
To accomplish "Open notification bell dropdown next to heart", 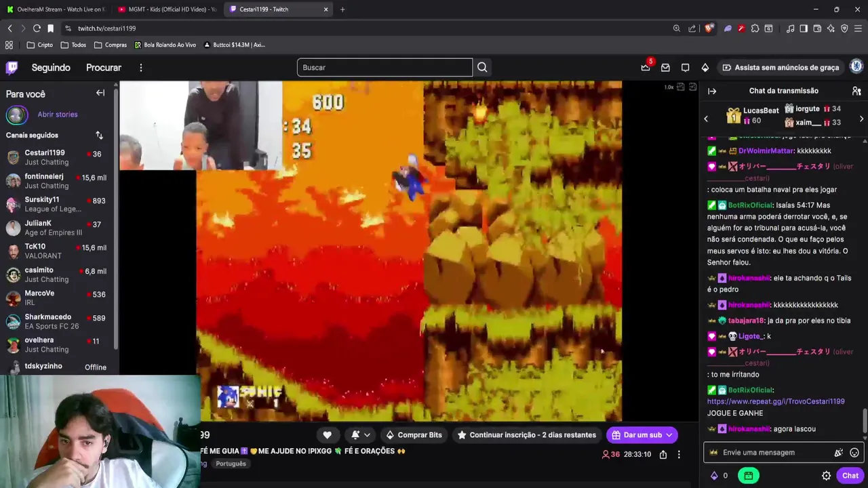I will (360, 435).
